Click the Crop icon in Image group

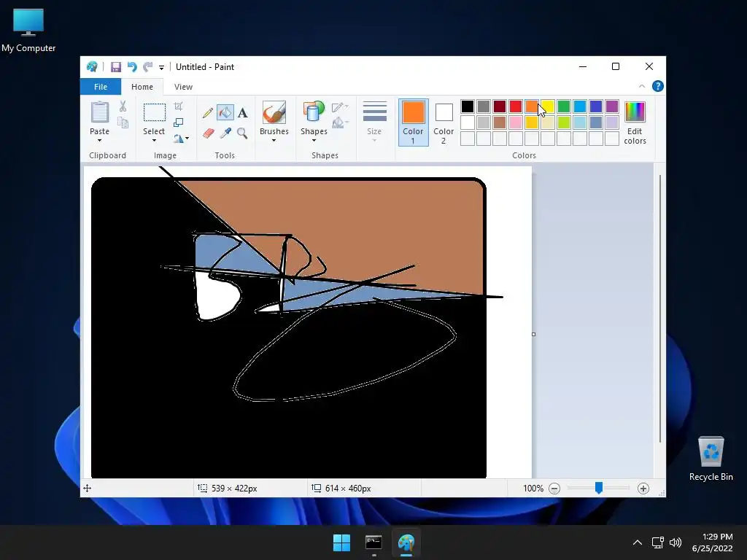(179, 106)
